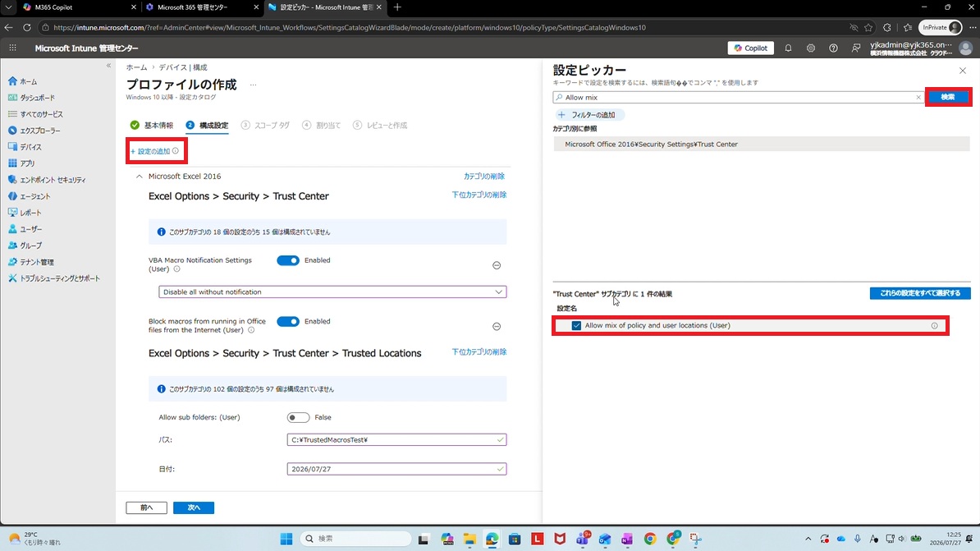Open notifications bell in header
Screen dimensions: 980x551
tap(788, 48)
